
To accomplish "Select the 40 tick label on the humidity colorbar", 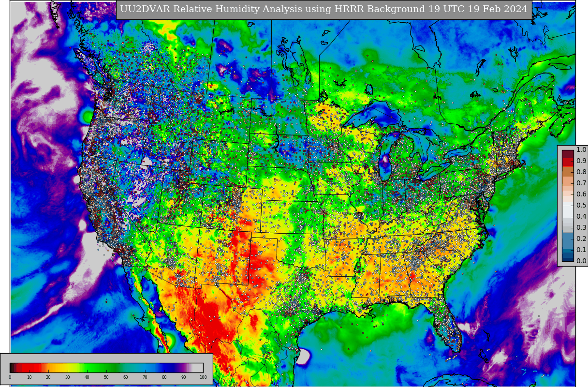I will (87, 377).
